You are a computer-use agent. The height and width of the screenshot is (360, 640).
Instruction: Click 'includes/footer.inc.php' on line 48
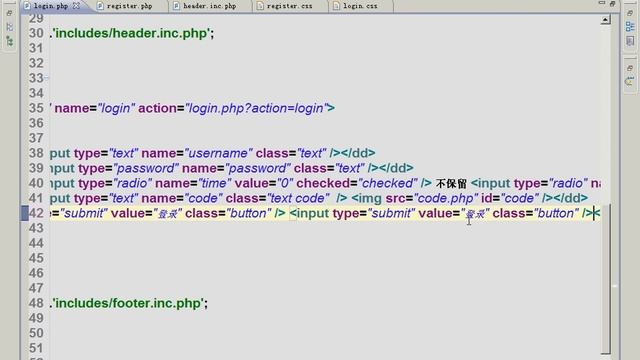pos(129,303)
